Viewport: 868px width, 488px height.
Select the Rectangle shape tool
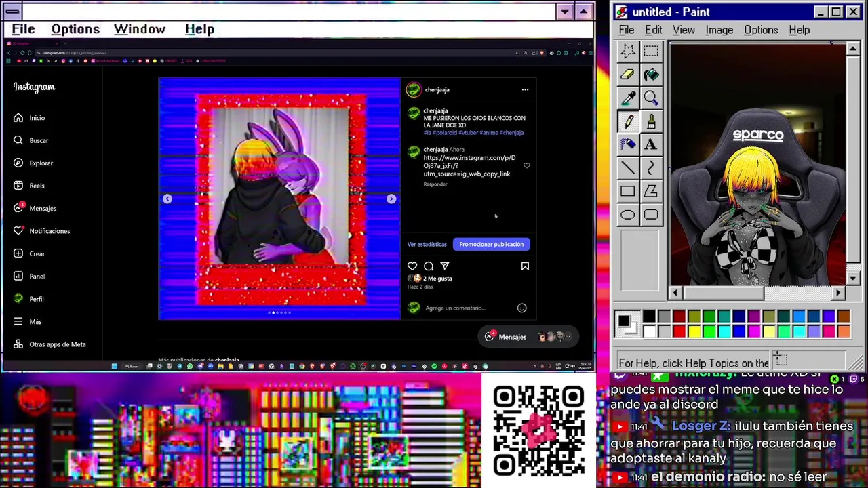point(628,192)
